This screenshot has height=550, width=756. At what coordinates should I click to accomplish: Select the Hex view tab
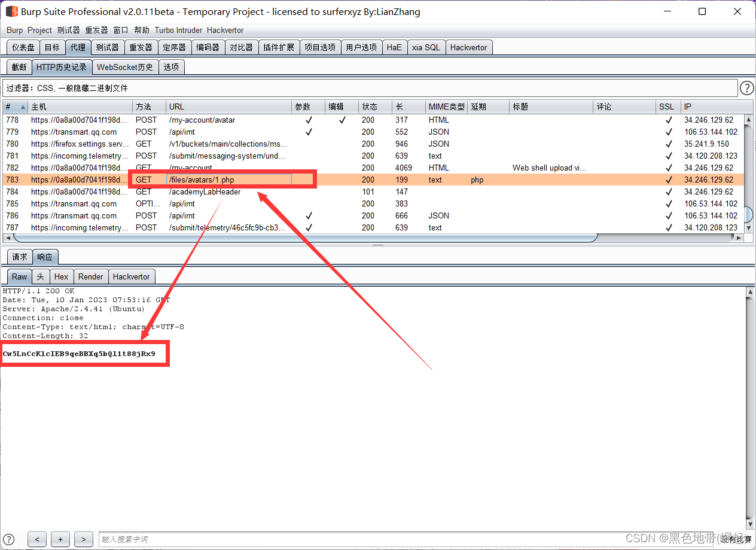[x=61, y=276]
